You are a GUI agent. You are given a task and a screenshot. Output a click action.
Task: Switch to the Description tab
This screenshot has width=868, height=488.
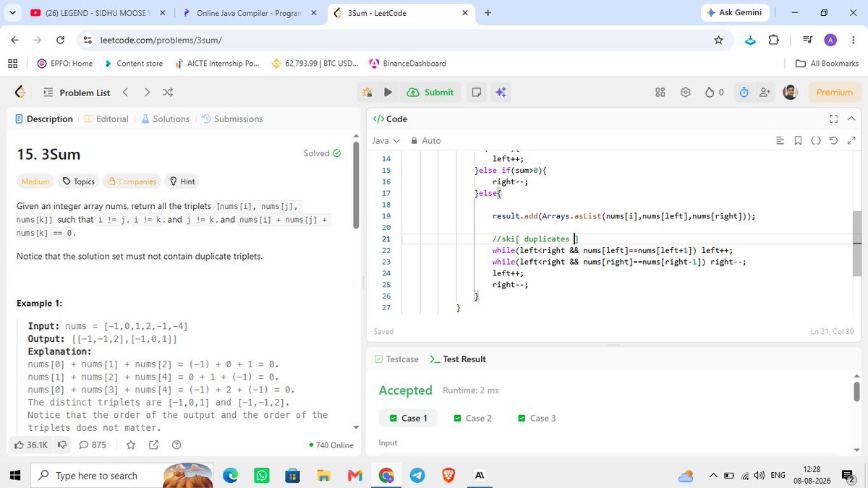[x=44, y=119]
